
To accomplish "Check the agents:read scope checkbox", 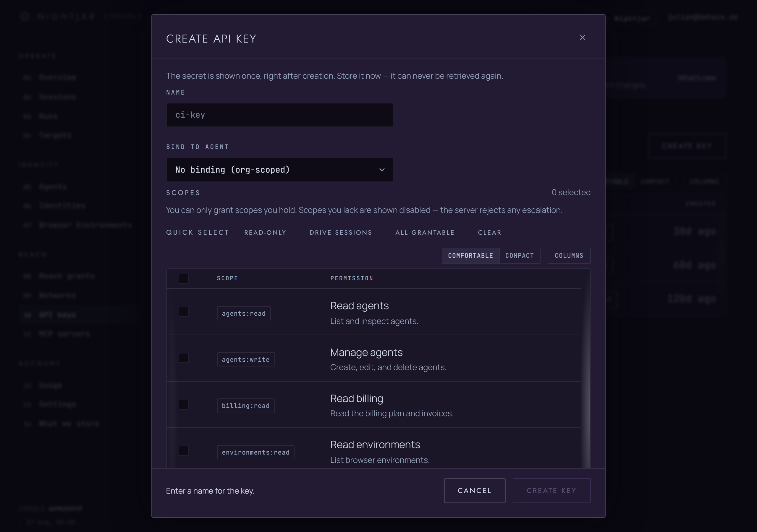I will click(184, 312).
